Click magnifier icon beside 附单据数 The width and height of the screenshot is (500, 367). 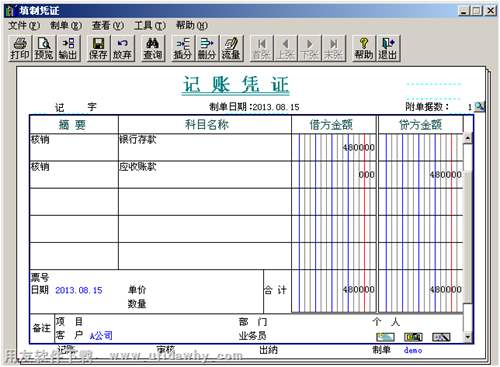point(479,107)
